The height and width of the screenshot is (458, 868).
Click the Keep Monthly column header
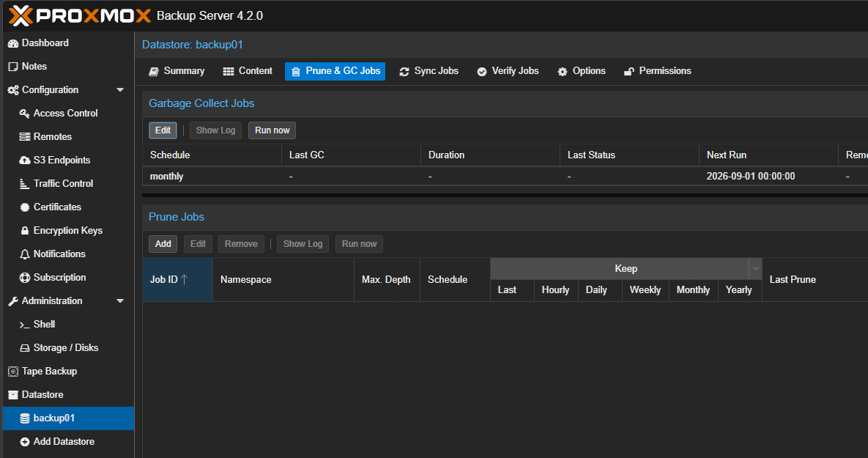point(693,290)
